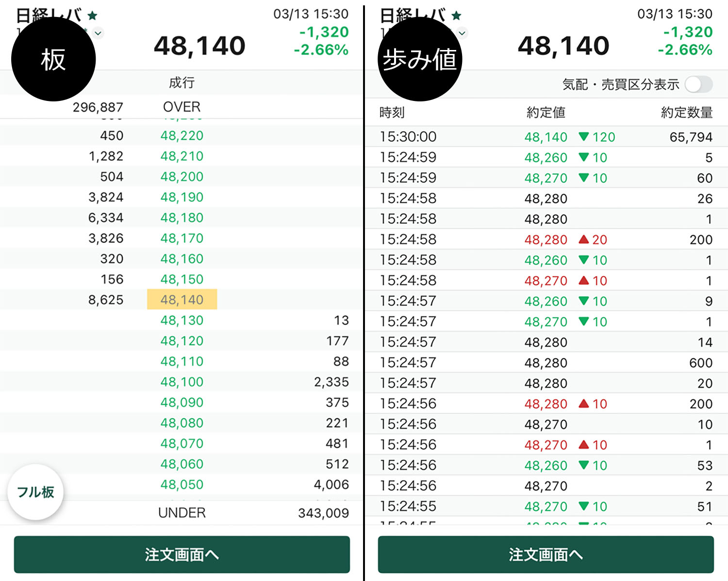Click the 約定数量 column header

click(686, 113)
